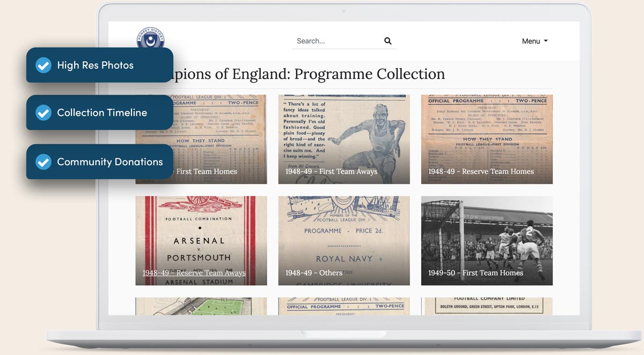Click the High Res Photos checkmark icon

pyautogui.click(x=43, y=65)
